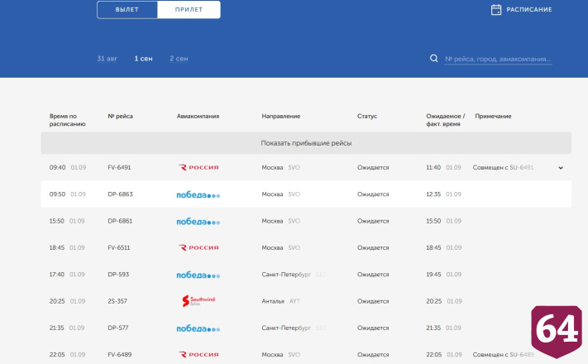The image size is (588, 364).
Task: Select flight number FV-6491
Action: [119, 167]
